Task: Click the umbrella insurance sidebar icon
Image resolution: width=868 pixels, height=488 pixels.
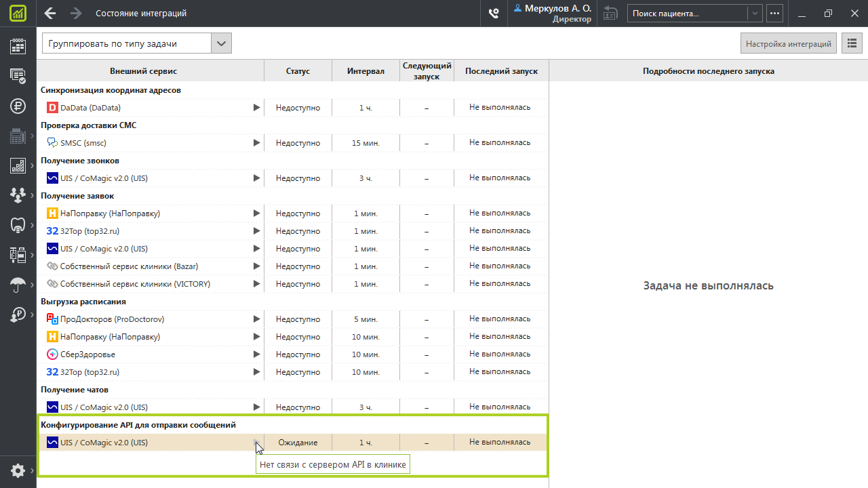Action: (18, 285)
